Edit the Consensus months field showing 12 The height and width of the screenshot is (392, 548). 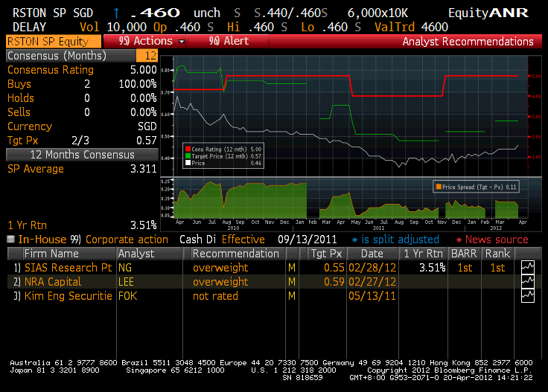pyautogui.click(x=147, y=56)
